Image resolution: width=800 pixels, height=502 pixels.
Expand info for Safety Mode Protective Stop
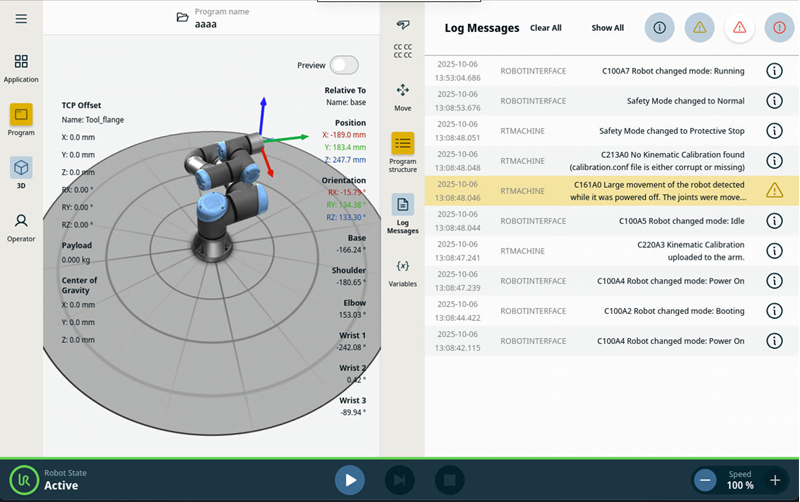coord(774,131)
